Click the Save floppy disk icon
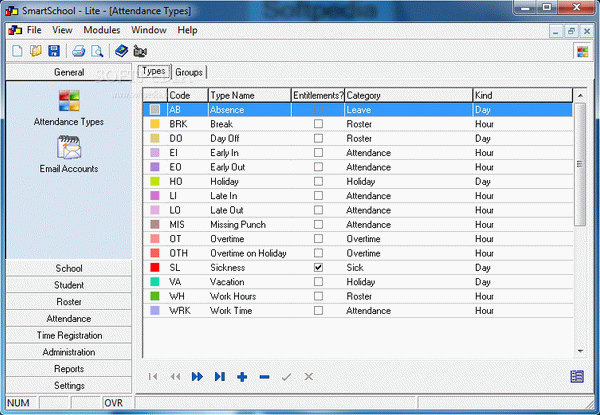The height and width of the screenshot is (415, 600). point(54,51)
